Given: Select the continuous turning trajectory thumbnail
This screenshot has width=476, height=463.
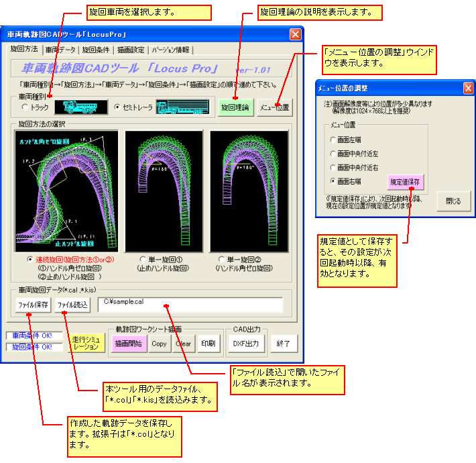Looking at the screenshot, I should [66, 191].
